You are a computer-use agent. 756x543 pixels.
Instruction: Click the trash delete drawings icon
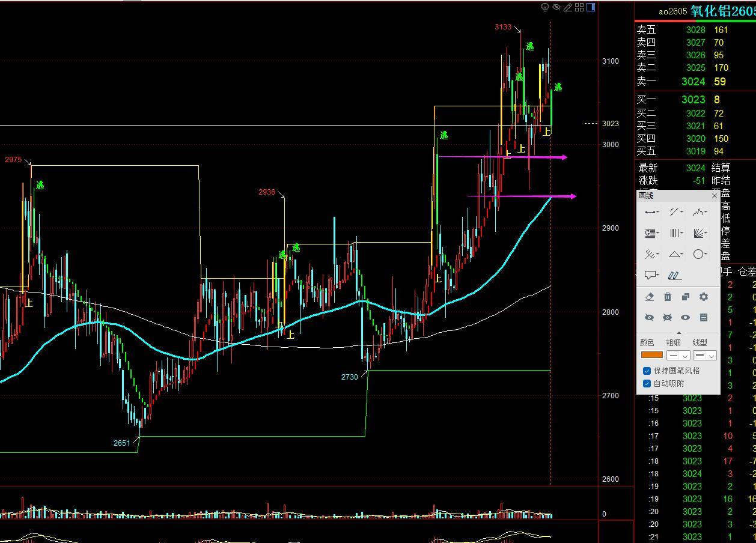[668, 297]
